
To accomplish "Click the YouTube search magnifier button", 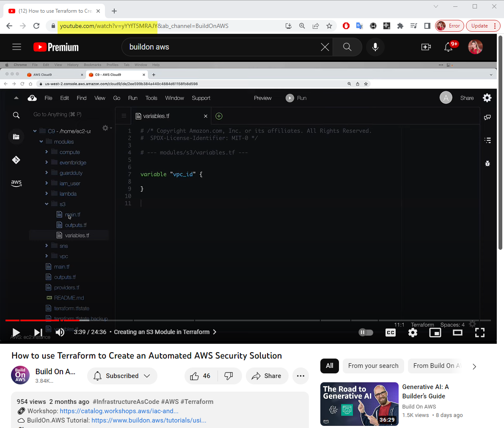I will tap(347, 47).
